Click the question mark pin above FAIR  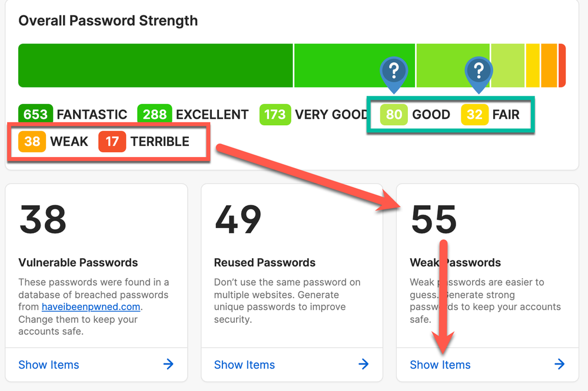tap(479, 72)
